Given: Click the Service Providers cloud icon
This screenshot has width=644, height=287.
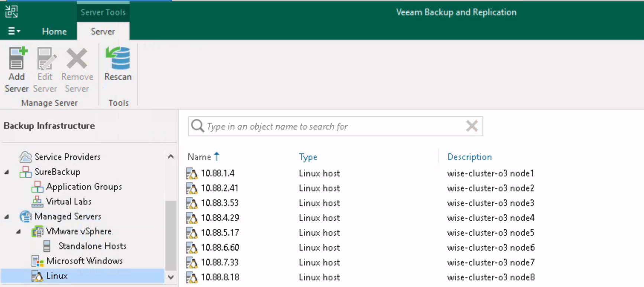Looking at the screenshot, I should [x=25, y=157].
